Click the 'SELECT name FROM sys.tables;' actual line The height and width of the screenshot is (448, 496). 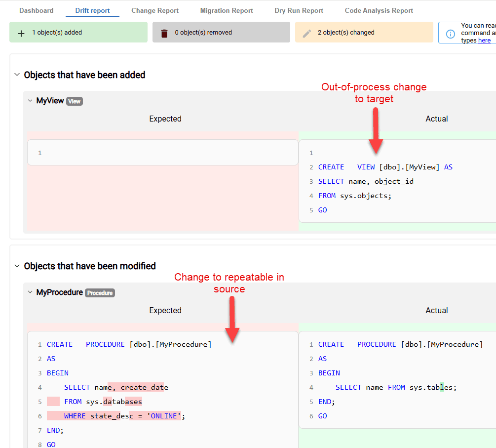(396, 387)
